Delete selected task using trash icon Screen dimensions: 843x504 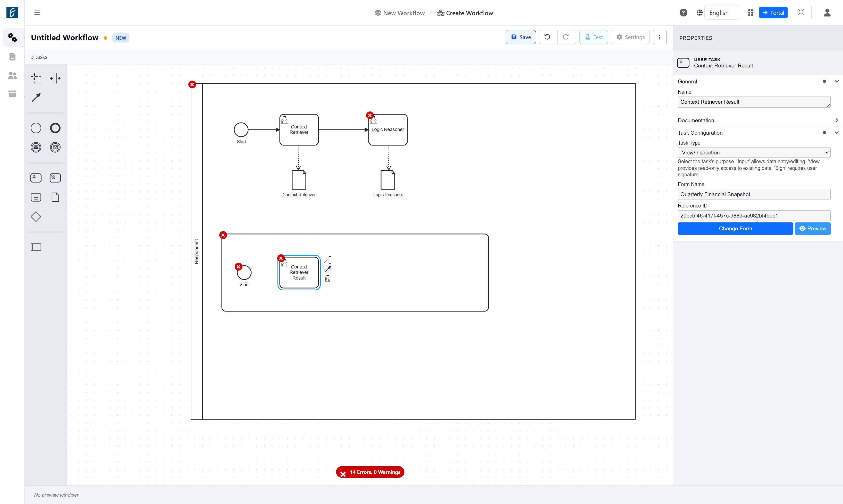coord(328,279)
